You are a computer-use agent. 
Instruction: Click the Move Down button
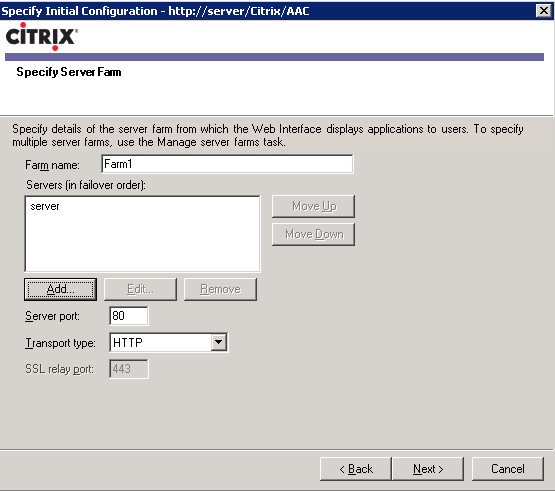pos(313,234)
